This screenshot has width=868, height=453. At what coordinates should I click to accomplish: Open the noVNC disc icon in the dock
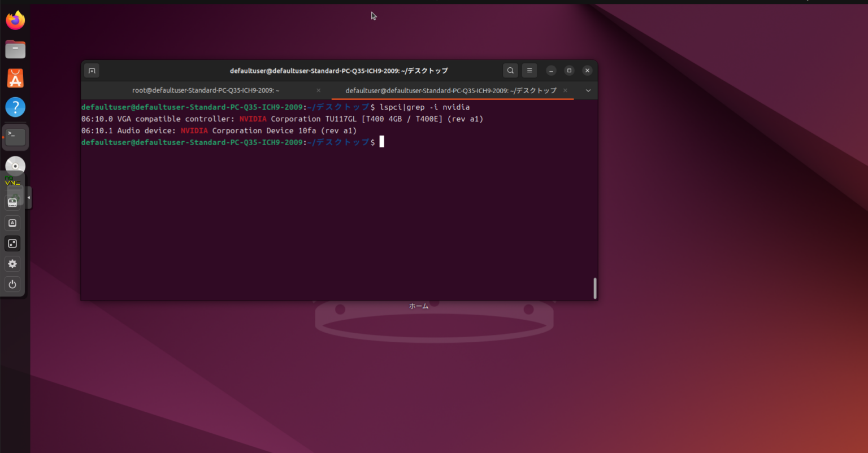[15, 164]
